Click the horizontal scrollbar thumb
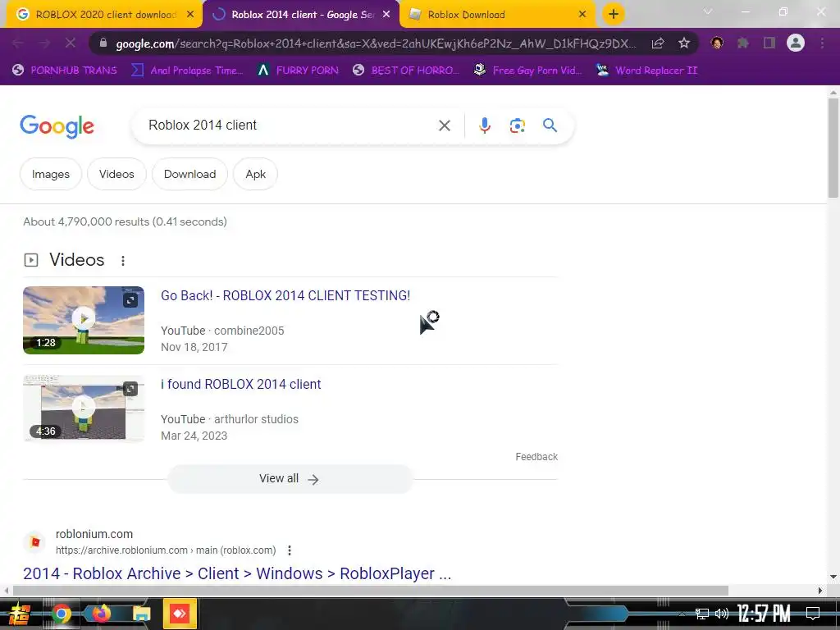 click(370, 591)
